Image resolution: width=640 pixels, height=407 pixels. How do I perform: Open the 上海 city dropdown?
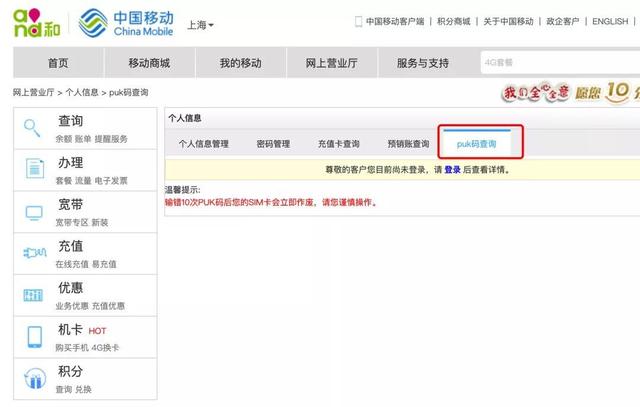(x=200, y=24)
